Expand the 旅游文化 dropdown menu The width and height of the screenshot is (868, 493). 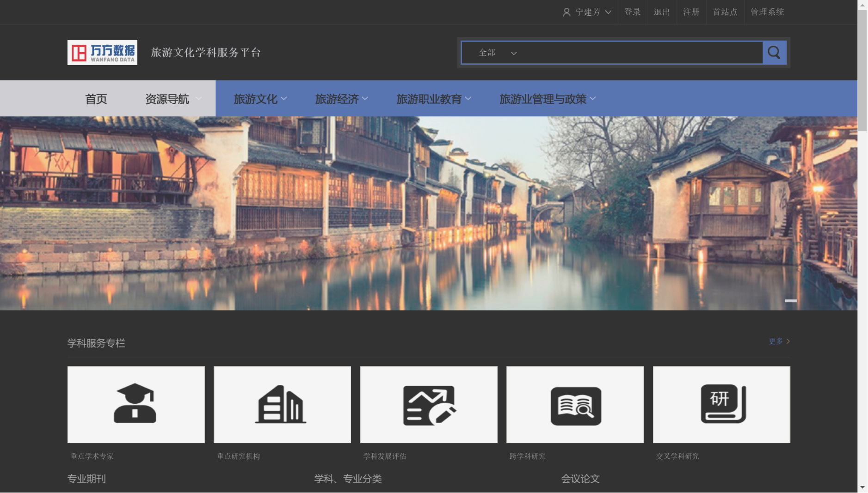[x=260, y=99]
